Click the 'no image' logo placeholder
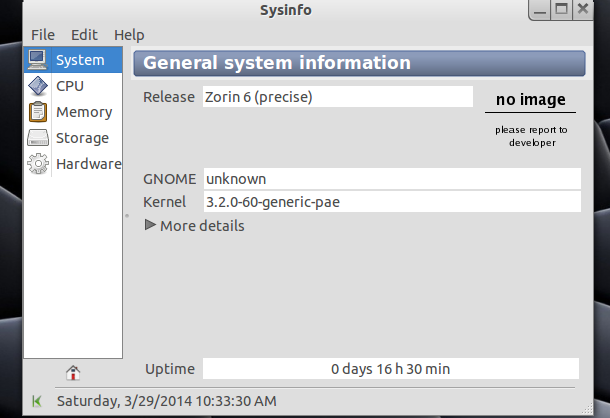The width and height of the screenshot is (610, 418). pyautogui.click(x=530, y=99)
